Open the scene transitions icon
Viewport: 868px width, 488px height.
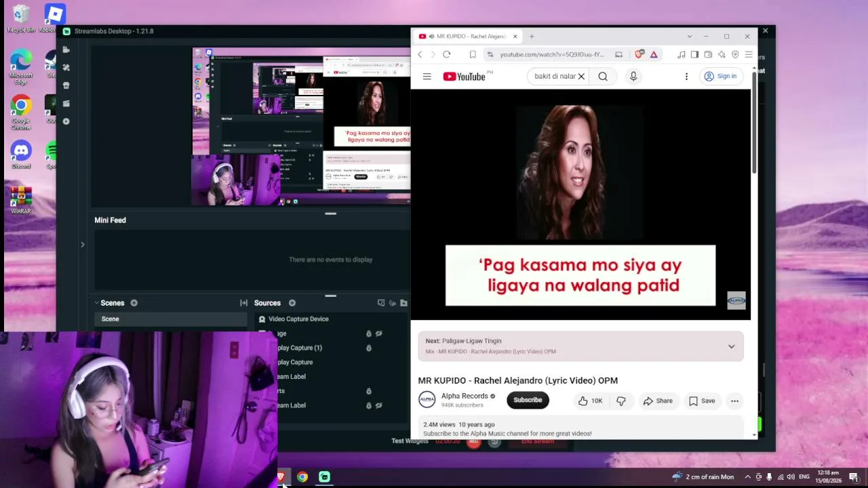click(243, 303)
